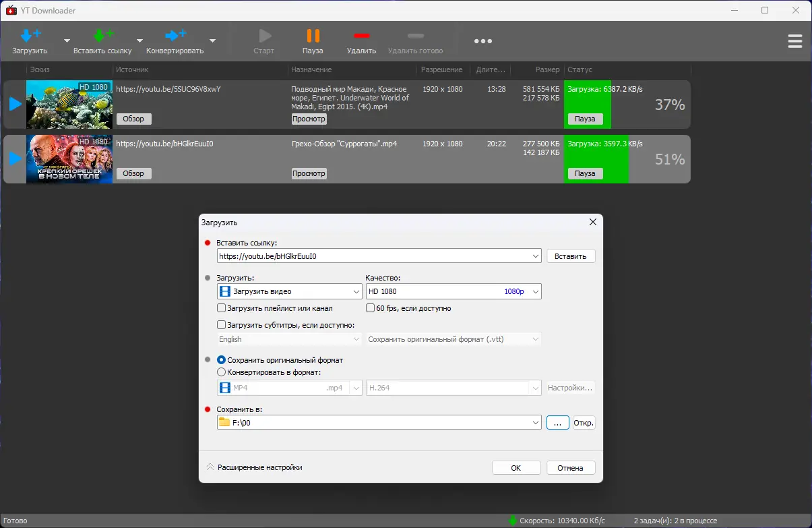Select Конвертировать в формат radio button
This screenshot has width=812, height=528.
point(221,372)
